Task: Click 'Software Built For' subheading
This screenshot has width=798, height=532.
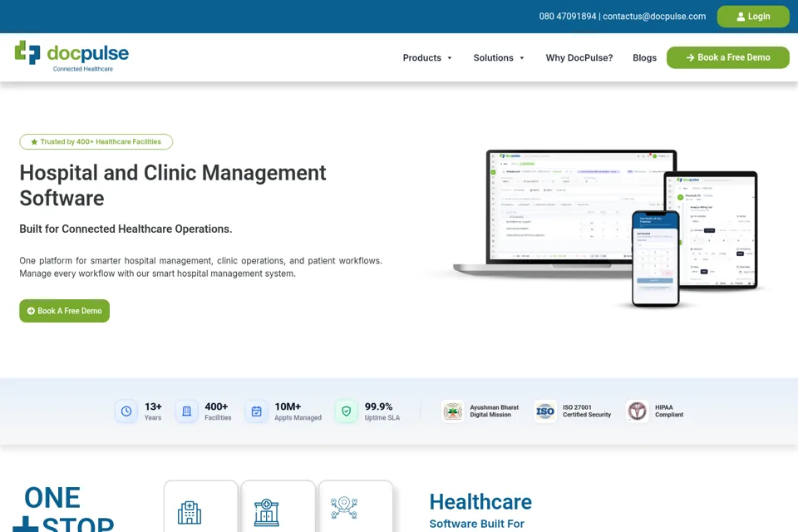Action: pos(477,524)
